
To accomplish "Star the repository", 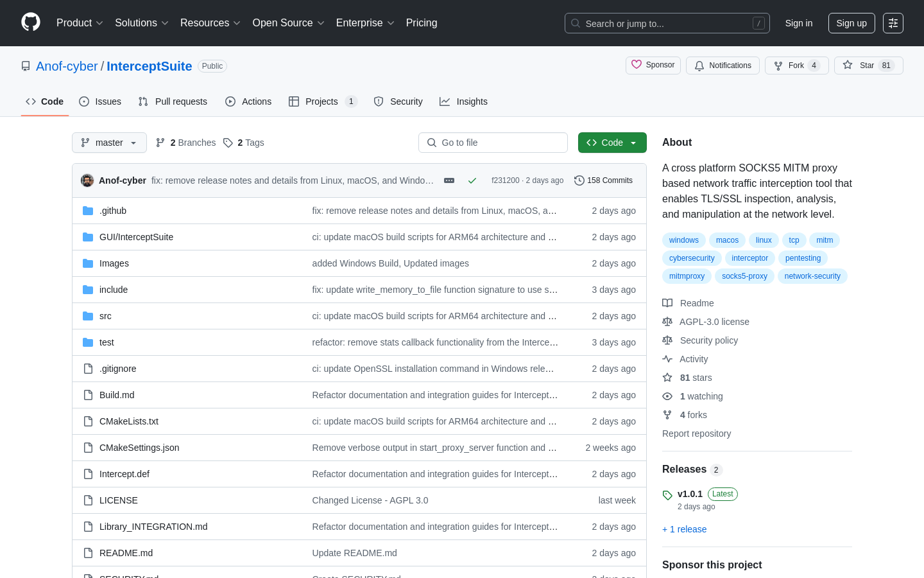I will (868, 66).
